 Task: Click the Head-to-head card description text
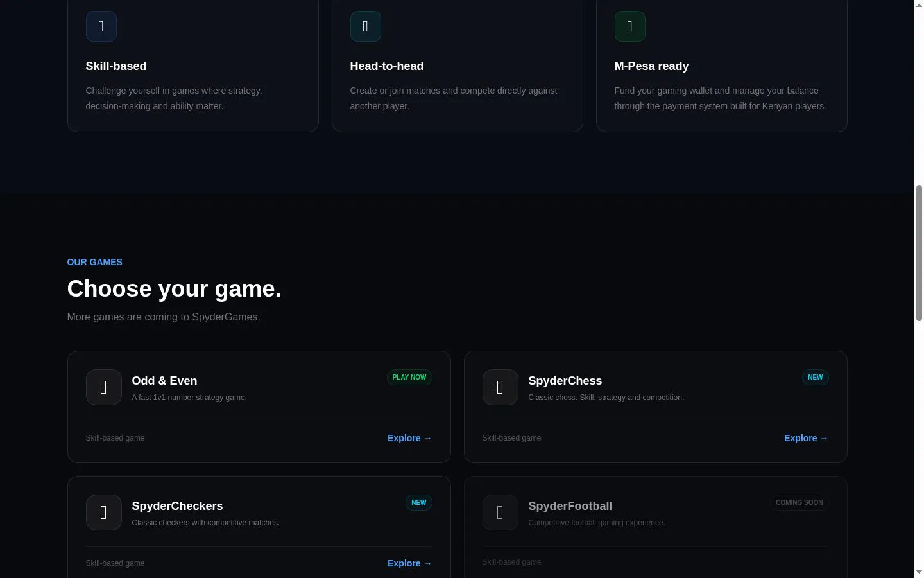(453, 98)
